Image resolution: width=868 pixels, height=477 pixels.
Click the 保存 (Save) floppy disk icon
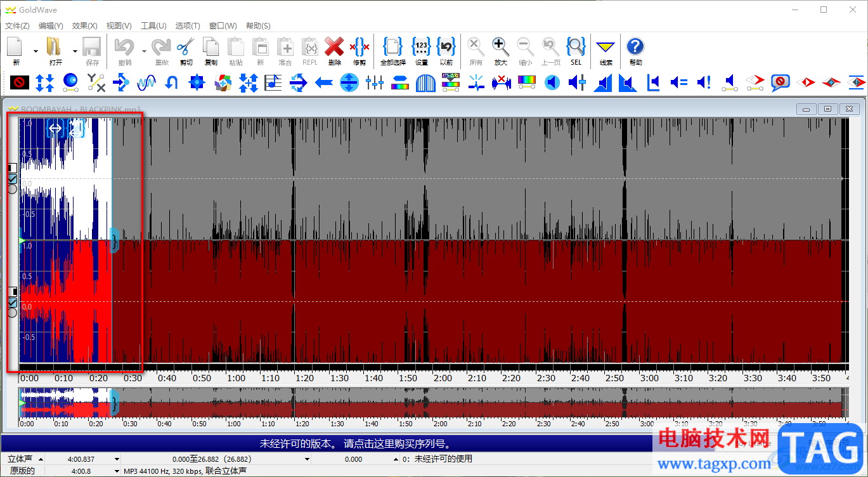(x=92, y=47)
